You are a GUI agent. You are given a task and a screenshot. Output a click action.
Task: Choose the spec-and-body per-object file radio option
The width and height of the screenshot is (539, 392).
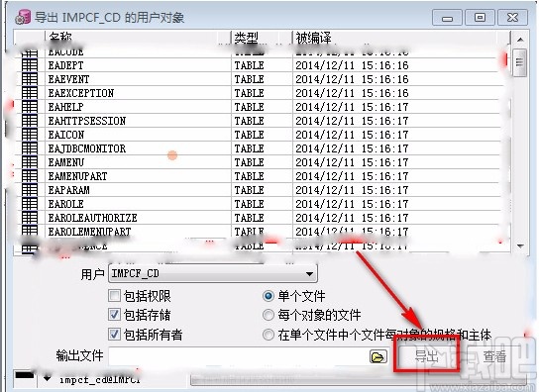(x=269, y=335)
